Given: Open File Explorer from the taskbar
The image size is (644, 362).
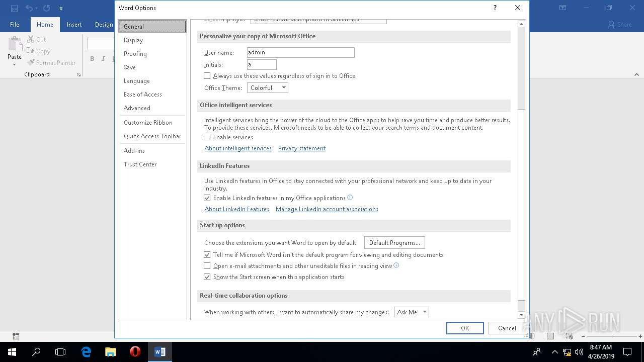Looking at the screenshot, I should click(x=110, y=352).
